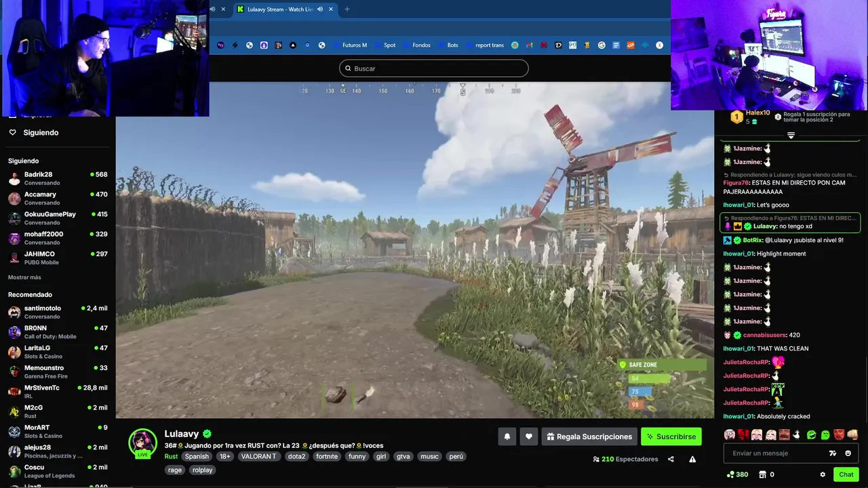Open mohaff2000 channel in sidebar
Viewport: 868px width, 488px height.
click(58, 238)
